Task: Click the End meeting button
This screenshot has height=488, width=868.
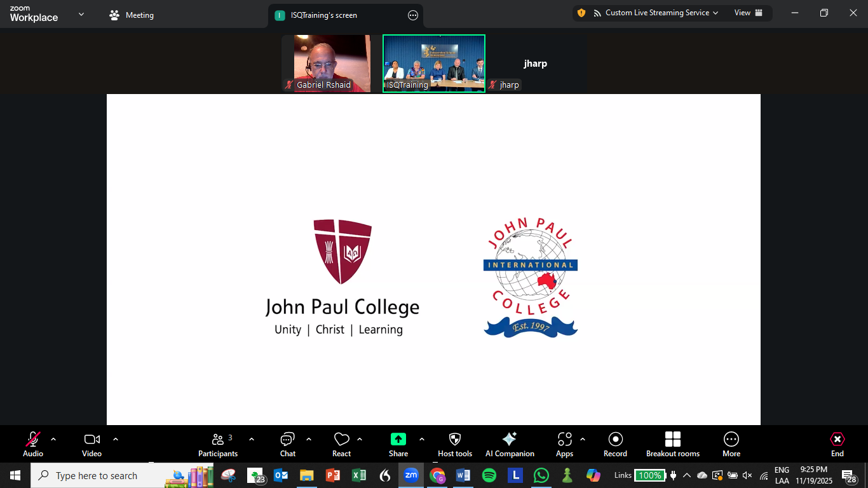Action: [837, 444]
